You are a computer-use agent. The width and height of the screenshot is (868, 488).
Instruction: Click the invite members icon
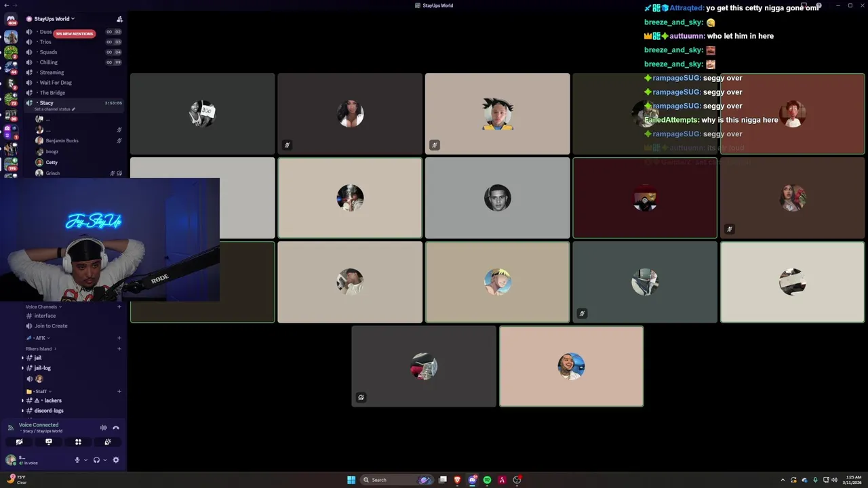(x=119, y=19)
